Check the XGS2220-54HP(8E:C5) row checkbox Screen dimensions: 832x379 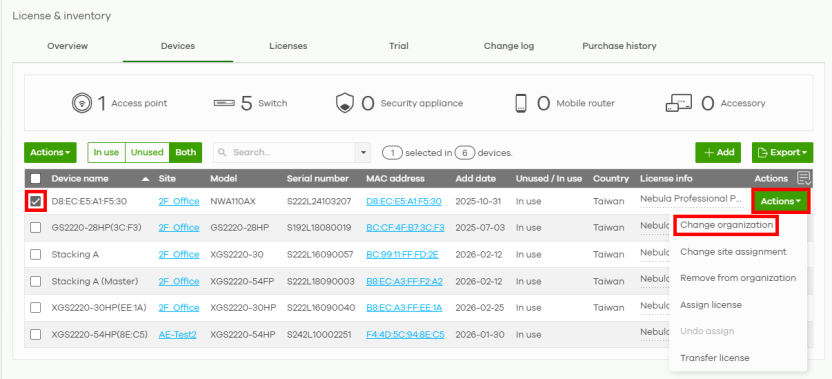click(x=36, y=334)
